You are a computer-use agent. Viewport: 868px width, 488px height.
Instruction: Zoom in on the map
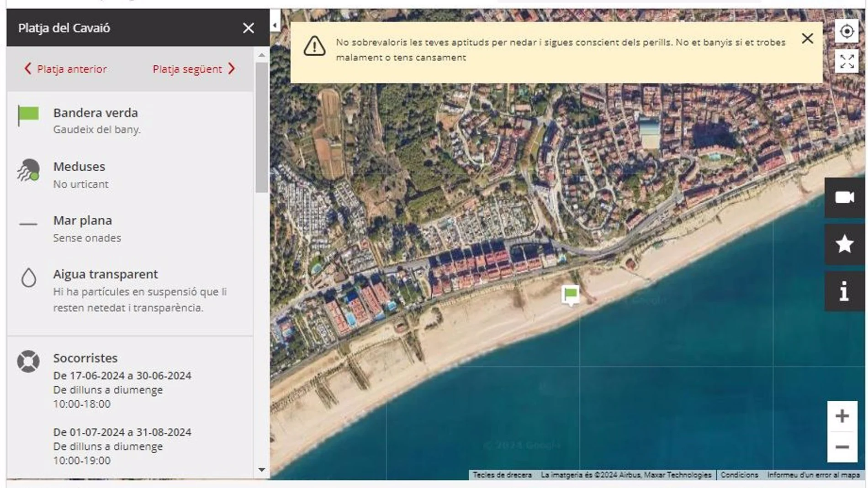click(x=842, y=416)
